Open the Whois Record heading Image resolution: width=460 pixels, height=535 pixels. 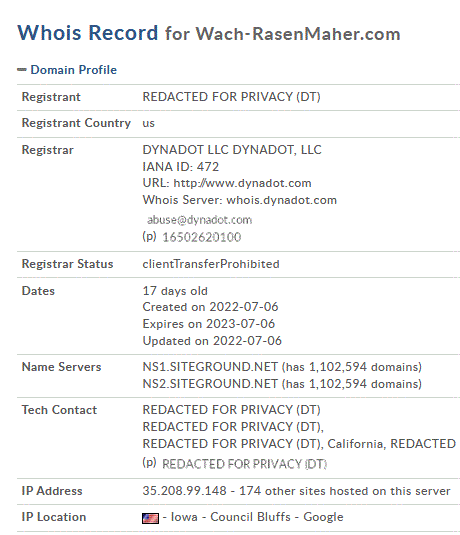88,33
